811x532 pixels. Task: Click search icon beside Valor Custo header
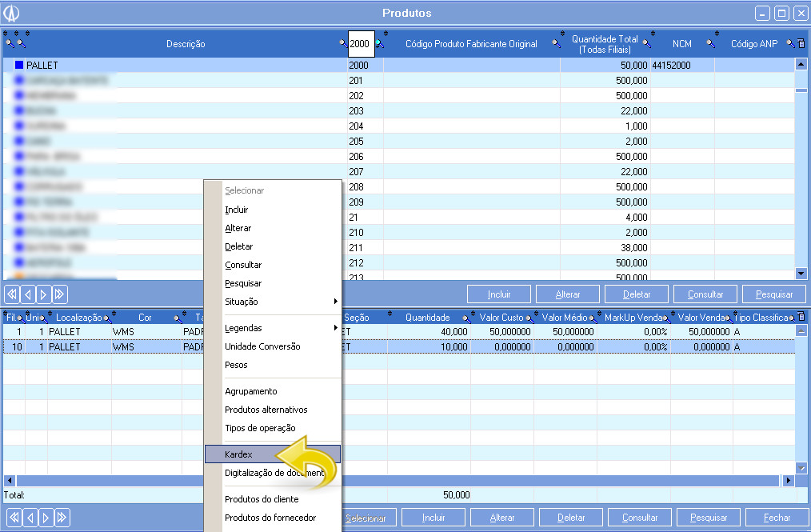tap(529, 318)
